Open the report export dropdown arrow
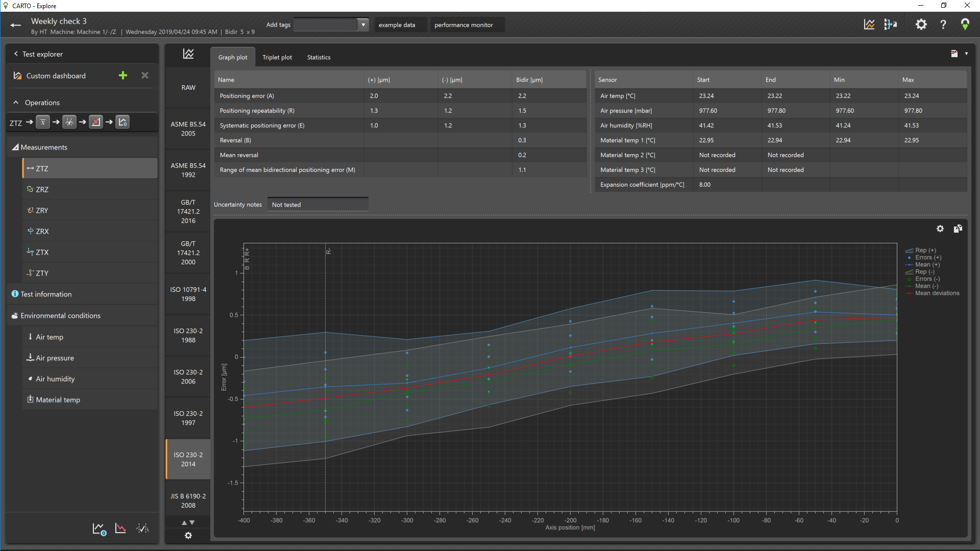The height and width of the screenshot is (551, 980). 966,54
